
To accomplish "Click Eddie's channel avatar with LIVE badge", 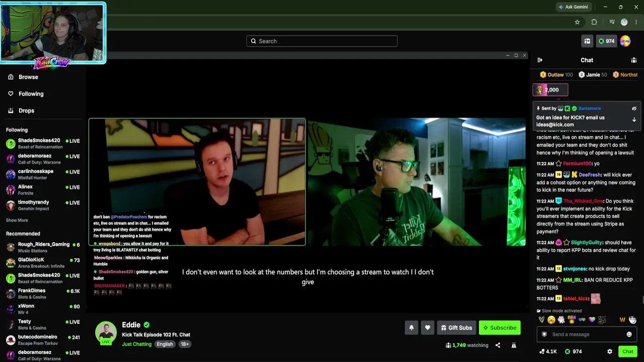I will (106, 333).
